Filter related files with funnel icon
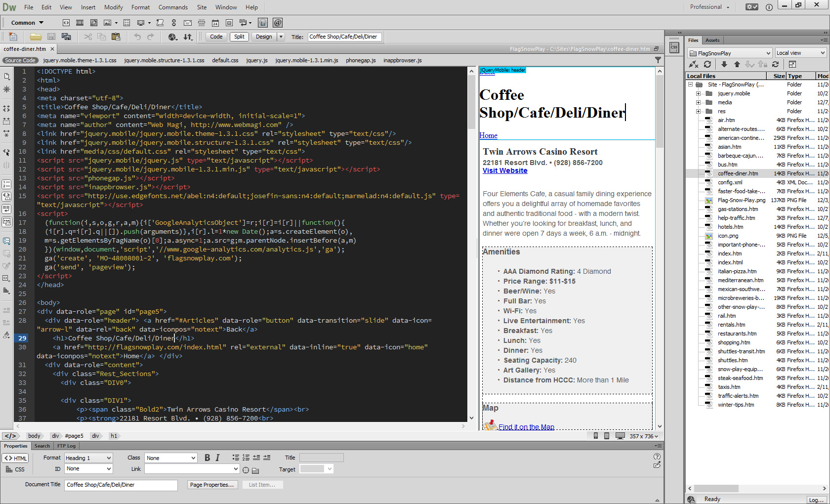 pos(658,60)
